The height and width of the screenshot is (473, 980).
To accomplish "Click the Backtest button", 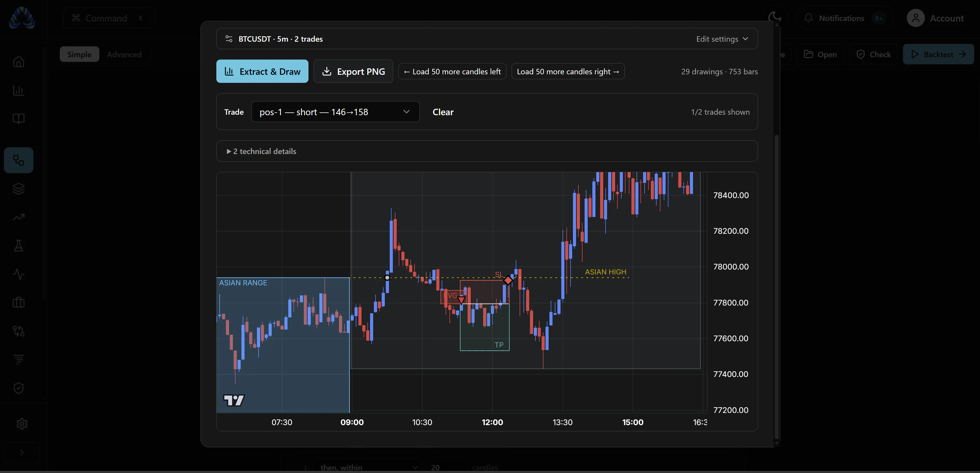I will click(x=938, y=54).
